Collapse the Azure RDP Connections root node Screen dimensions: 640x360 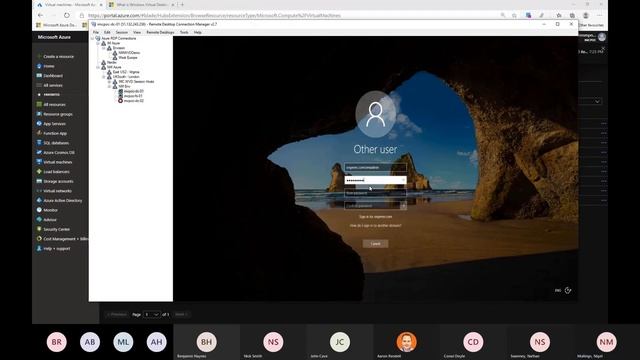(92, 38)
